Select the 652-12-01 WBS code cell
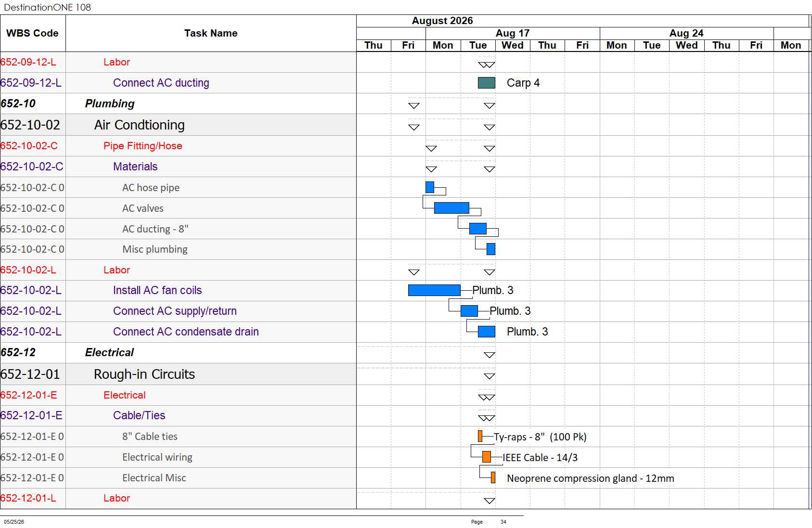Viewport: 812px width, 528px height. point(33,374)
